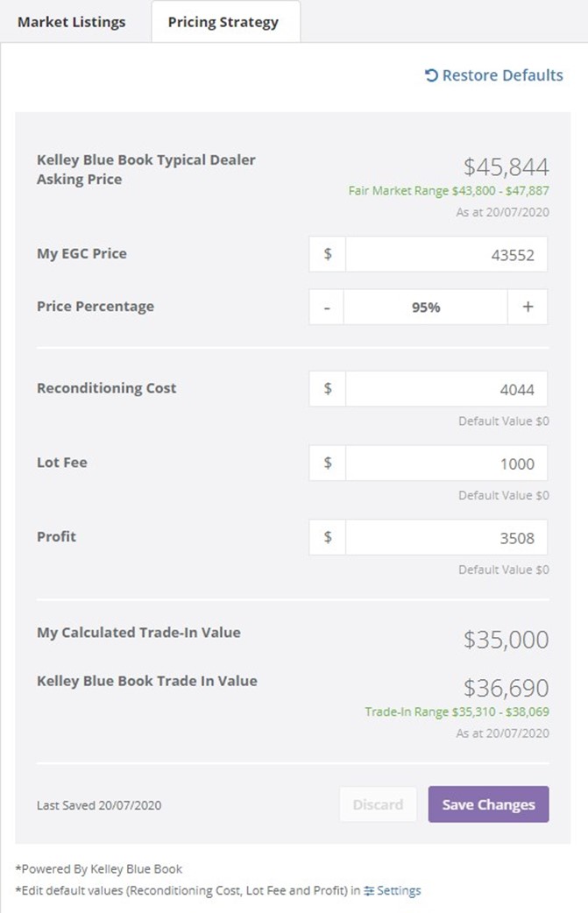Screen dimensions: 588x913
Task: Click the My EGC Price field showing 43552
Action: 447,254
